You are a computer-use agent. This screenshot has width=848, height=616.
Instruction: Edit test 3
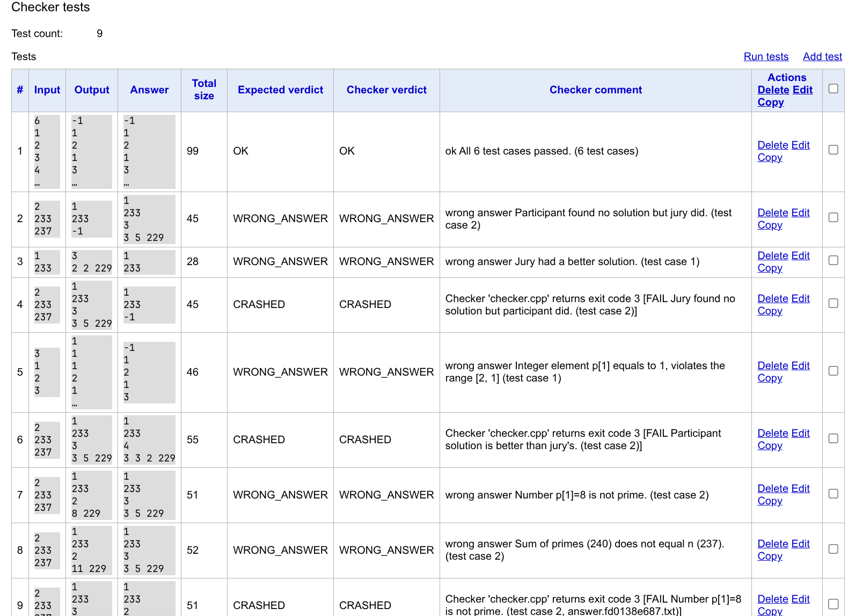[x=800, y=256]
